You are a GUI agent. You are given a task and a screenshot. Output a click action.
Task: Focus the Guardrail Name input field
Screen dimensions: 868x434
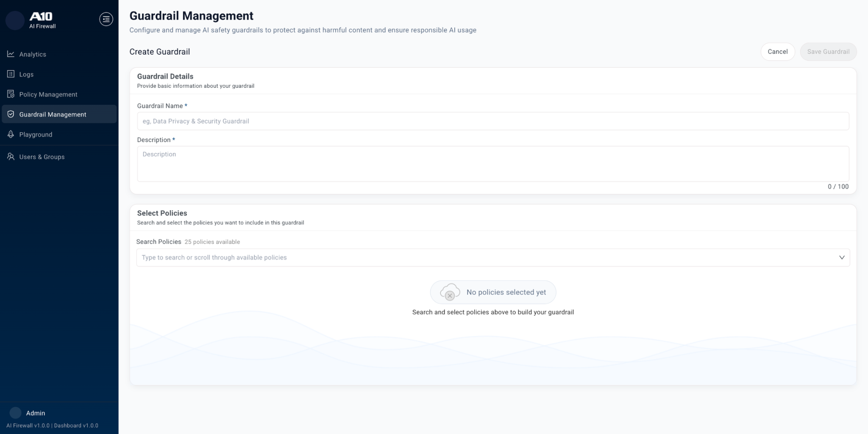tap(492, 121)
